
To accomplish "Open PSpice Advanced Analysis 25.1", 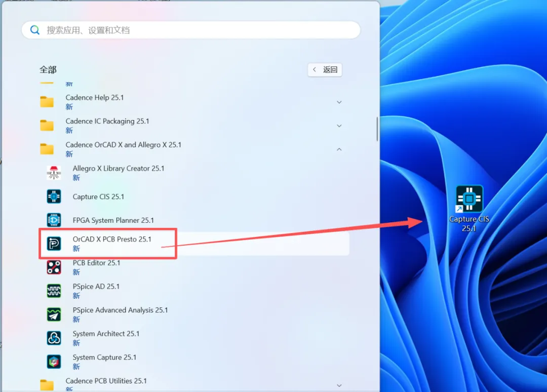I will (x=193, y=315).
